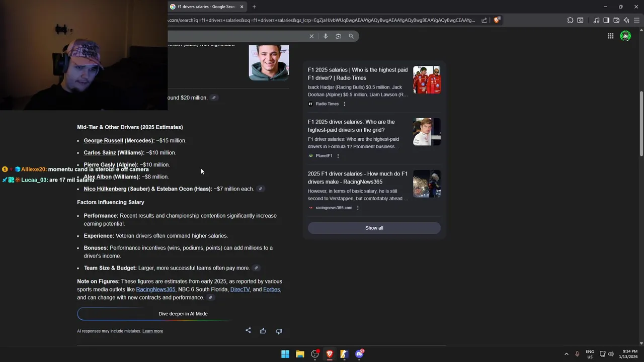Image resolution: width=644 pixels, height=362 pixels.
Task: Open PlanetF1 F1 2025 driver salaries article
Action: point(351,126)
